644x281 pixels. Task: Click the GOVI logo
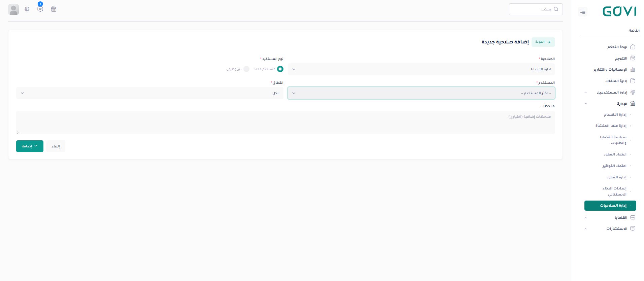(619, 12)
